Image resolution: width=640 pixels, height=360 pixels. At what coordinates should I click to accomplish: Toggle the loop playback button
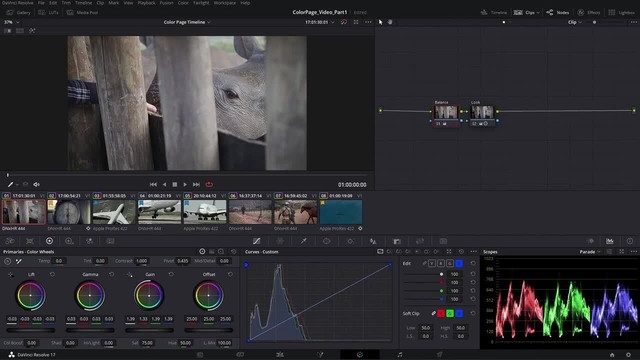point(209,184)
